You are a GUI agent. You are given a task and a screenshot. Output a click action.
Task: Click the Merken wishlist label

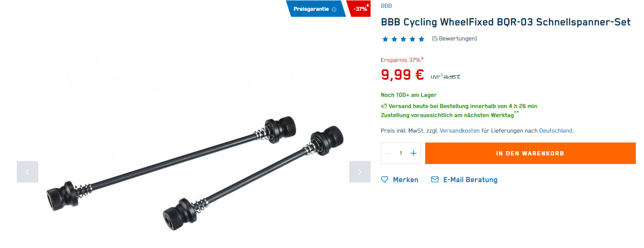pyautogui.click(x=405, y=180)
